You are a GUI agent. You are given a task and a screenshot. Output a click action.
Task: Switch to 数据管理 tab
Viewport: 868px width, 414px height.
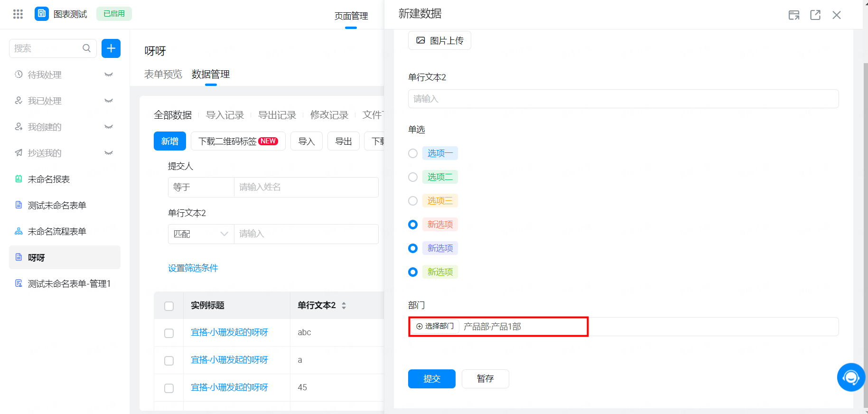point(211,74)
